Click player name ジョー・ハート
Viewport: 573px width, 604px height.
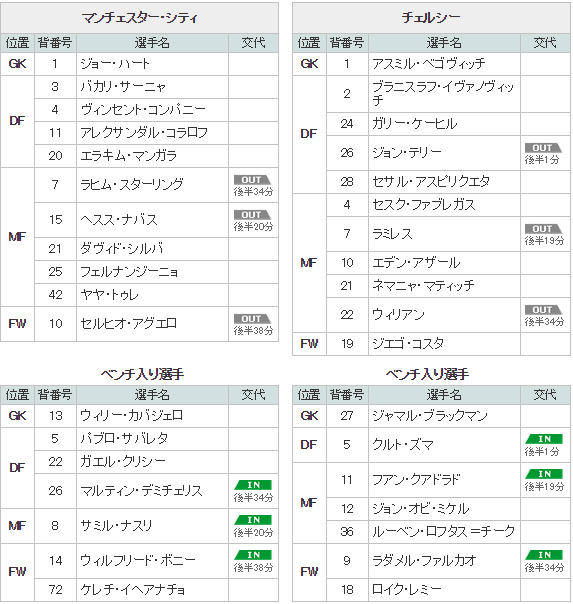(x=115, y=64)
